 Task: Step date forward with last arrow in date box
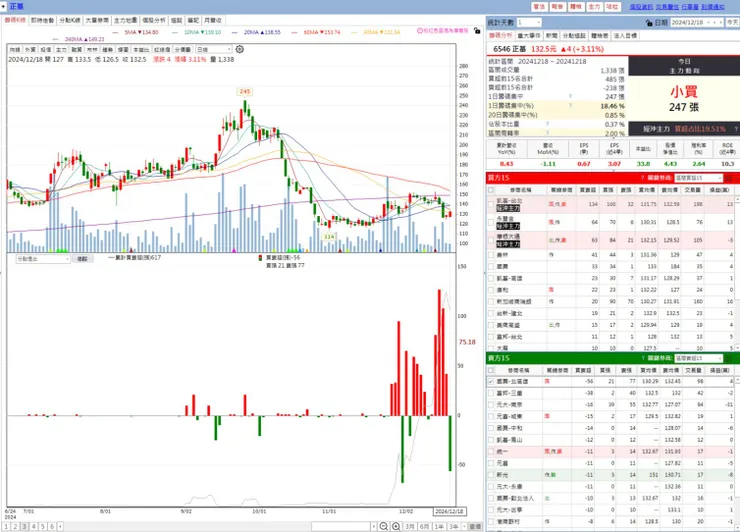pyautogui.click(x=720, y=22)
